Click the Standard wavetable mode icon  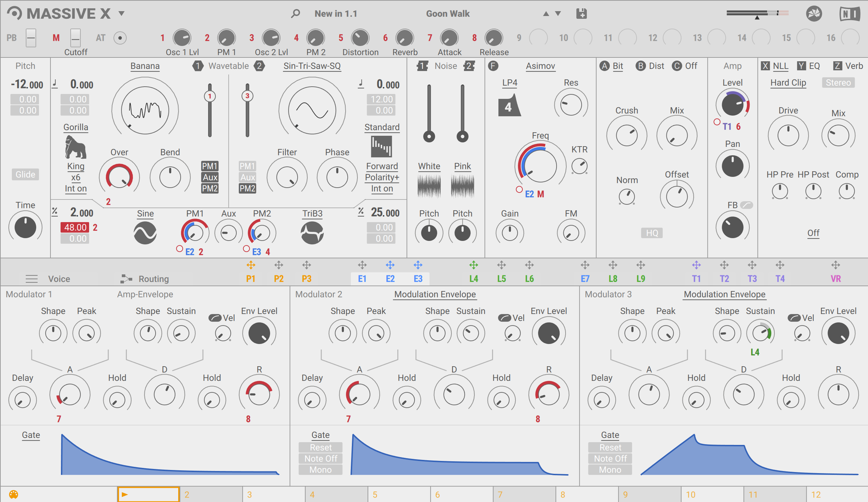[x=381, y=147]
